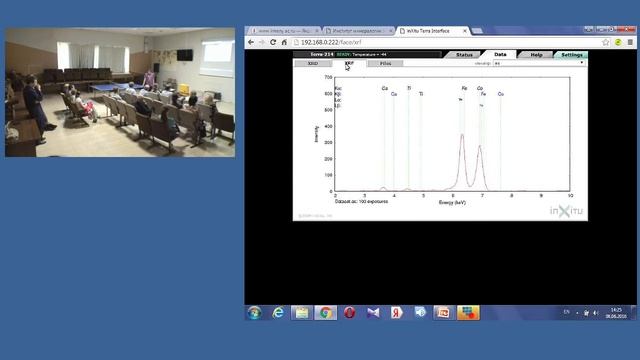Open File Explorer from taskbar
The image size is (640, 360).
(x=302, y=313)
